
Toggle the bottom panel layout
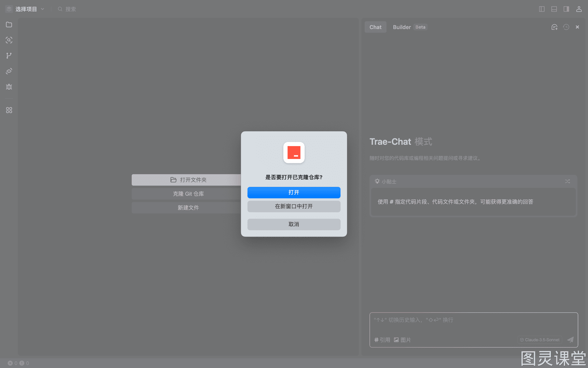click(x=554, y=9)
